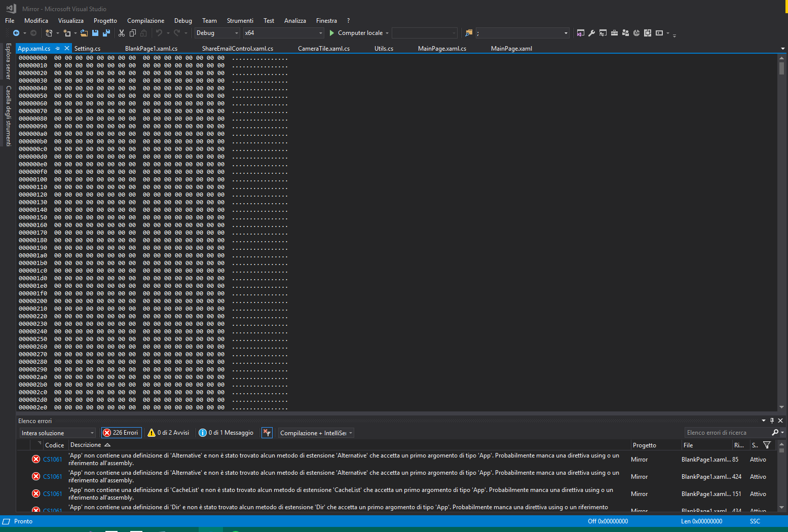Image resolution: width=788 pixels, height=532 pixels.
Task: Sort by the Progetto column header
Action: (644, 445)
